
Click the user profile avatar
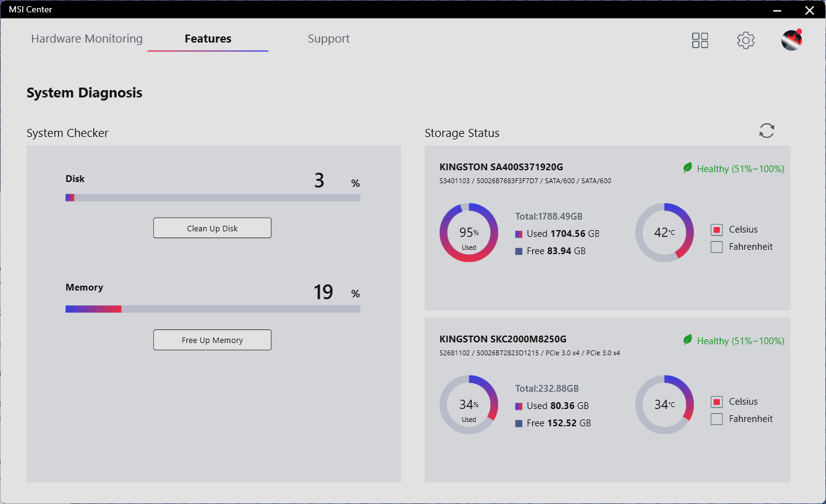(x=791, y=41)
